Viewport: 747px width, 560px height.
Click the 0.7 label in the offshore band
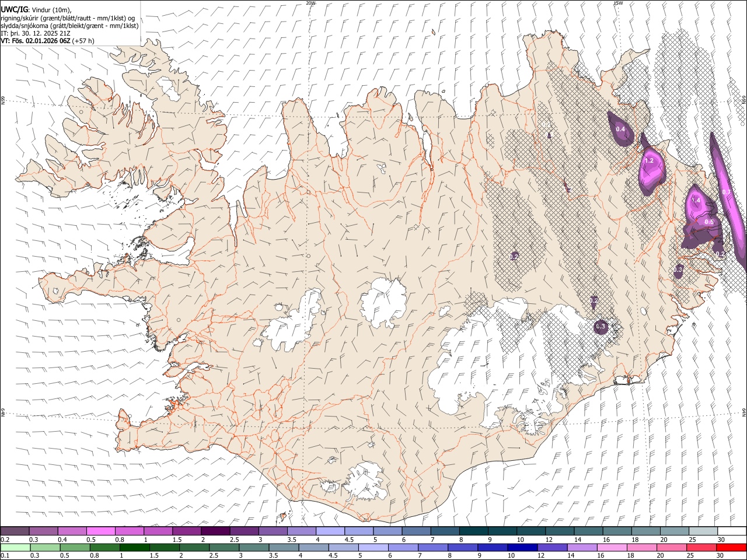click(x=727, y=192)
